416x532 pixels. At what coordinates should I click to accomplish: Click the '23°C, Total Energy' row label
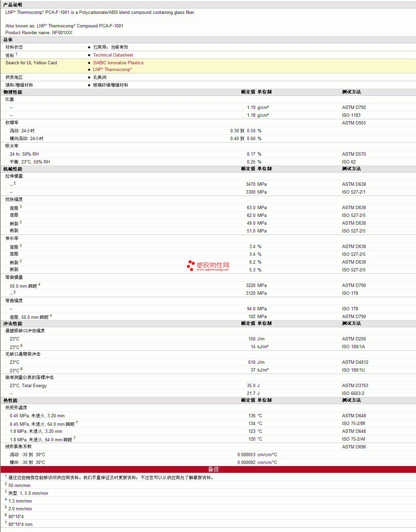(x=28, y=385)
